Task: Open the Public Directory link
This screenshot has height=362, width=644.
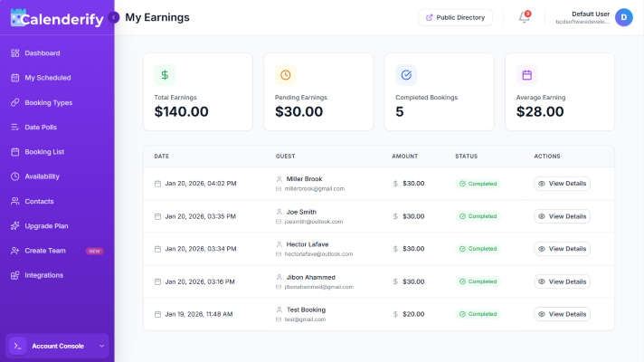Action: pyautogui.click(x=455, y=17)
